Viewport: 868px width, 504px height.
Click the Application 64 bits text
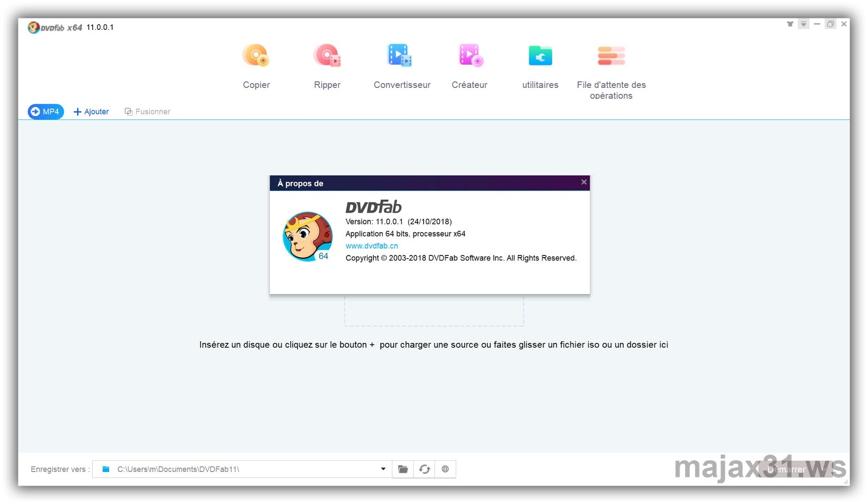coord(405,234)
